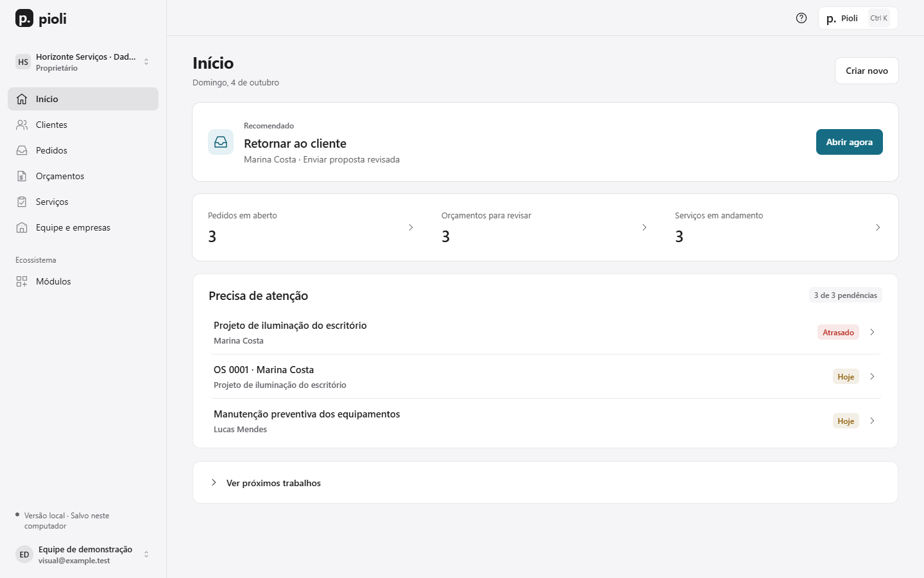924x578 pixels.
Task: Click the Pedidos inbox icon in sidebar
Action: point(22,150)
